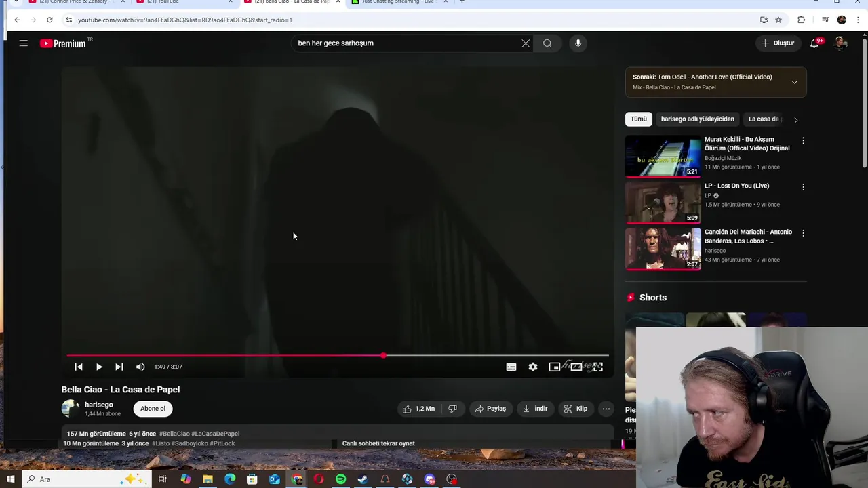Open LP Lost On You thumbnail
868x488 pixels.
(x=663, y=202)
